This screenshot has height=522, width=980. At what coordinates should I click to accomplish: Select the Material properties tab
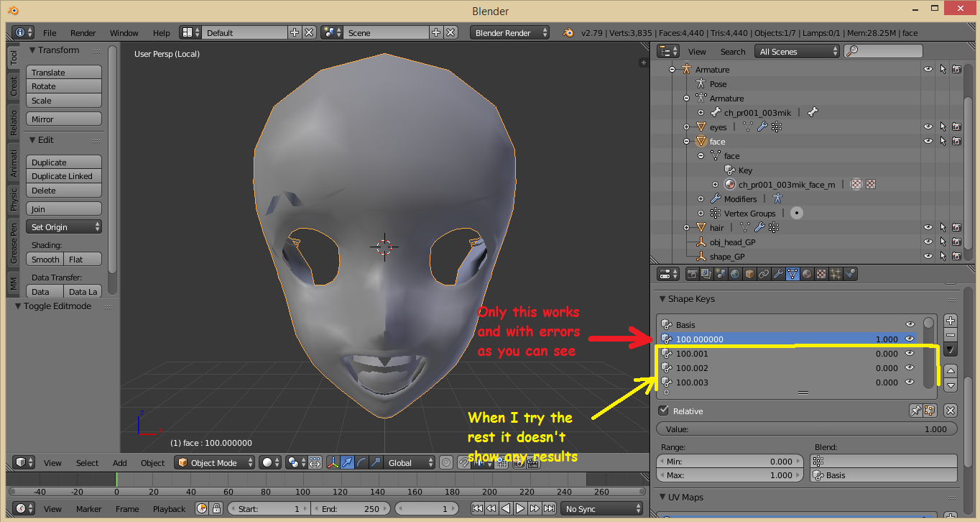(805, 274)
